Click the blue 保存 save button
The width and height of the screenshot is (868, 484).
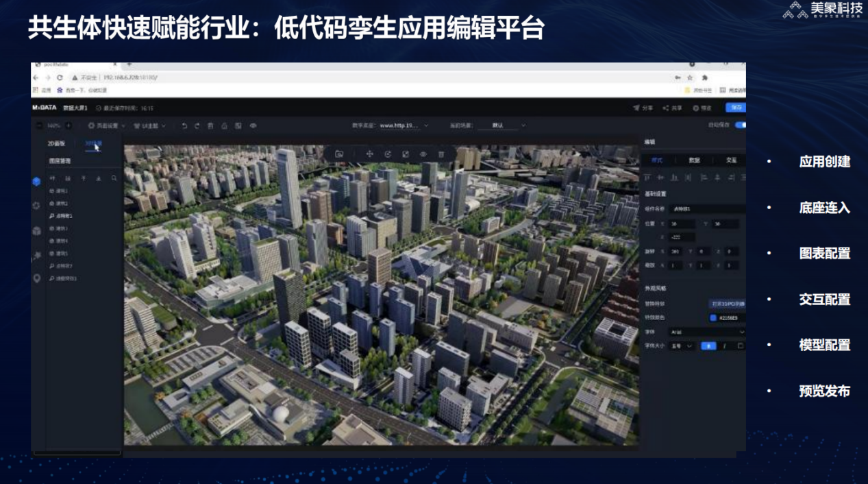(x=736, y=108)
